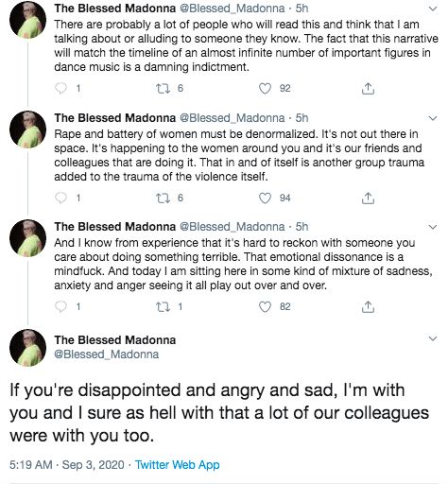This screenshot has height=484, width=448.
Task: Reply to the 'emotional dissonance' tweet
Action: 60,306
